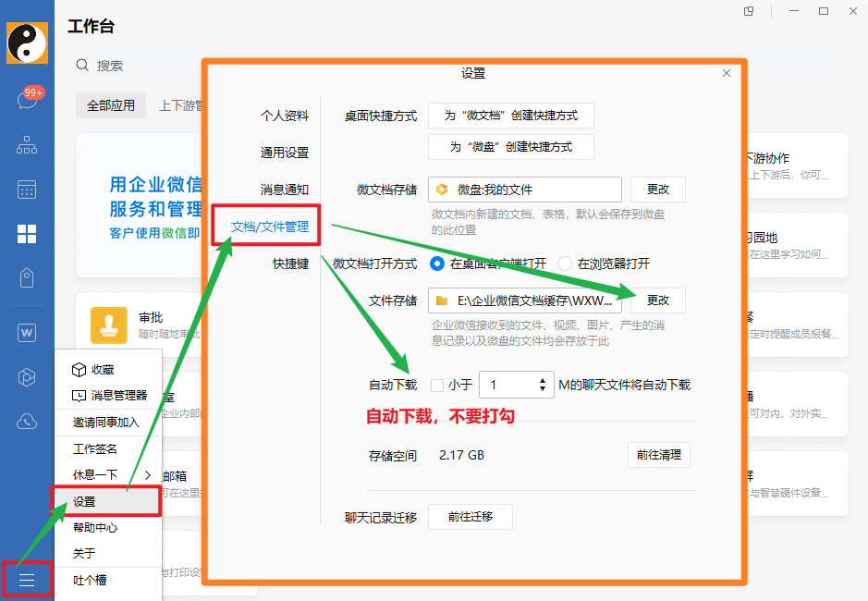Click the 设置 dialog title
The height and width of the screenshot is (601, 868).
473,73
